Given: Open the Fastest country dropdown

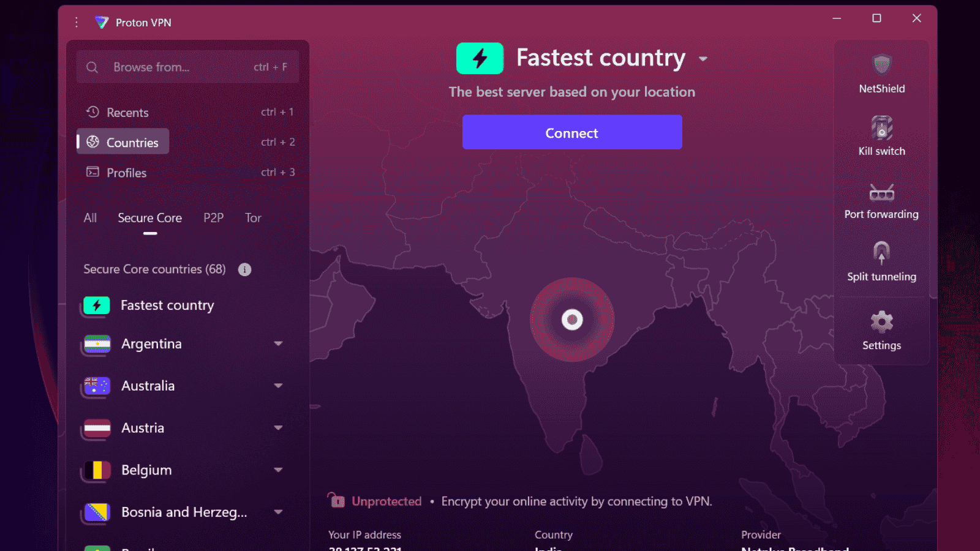Looking at the screenshot, I should [703, 59].
